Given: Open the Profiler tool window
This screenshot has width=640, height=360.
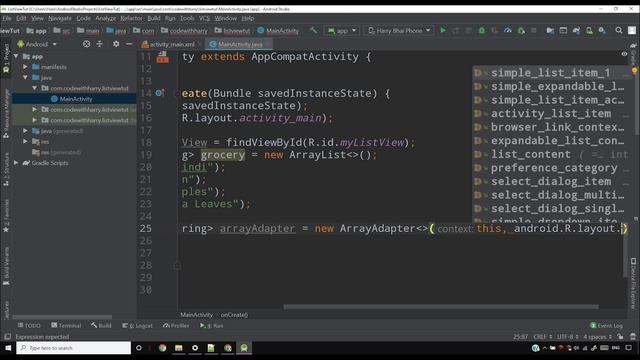Looking at the screenshot, I should (x=176, y=325).
